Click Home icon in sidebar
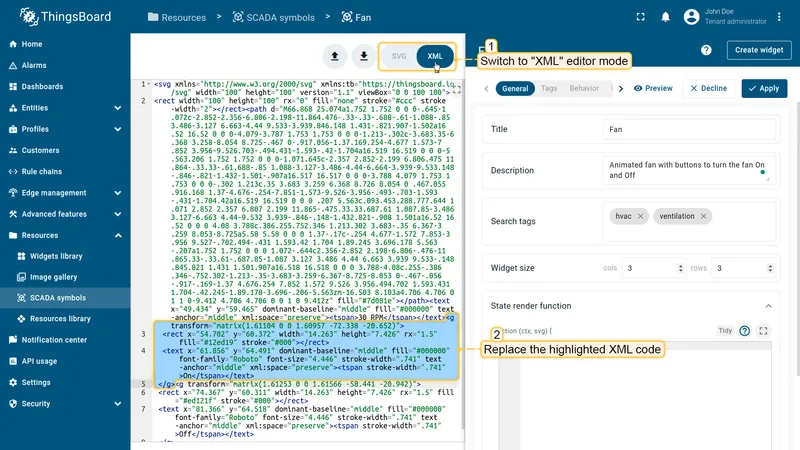 13,44
